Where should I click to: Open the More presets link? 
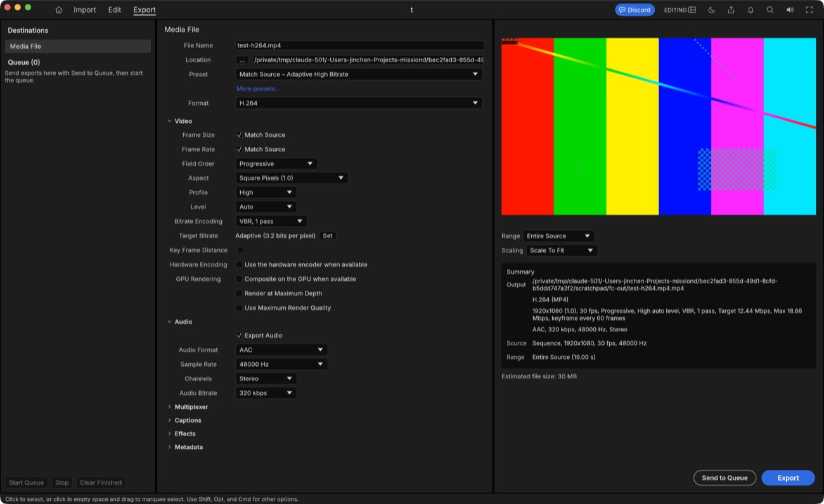pyautogui.click(x=258, y=89)
